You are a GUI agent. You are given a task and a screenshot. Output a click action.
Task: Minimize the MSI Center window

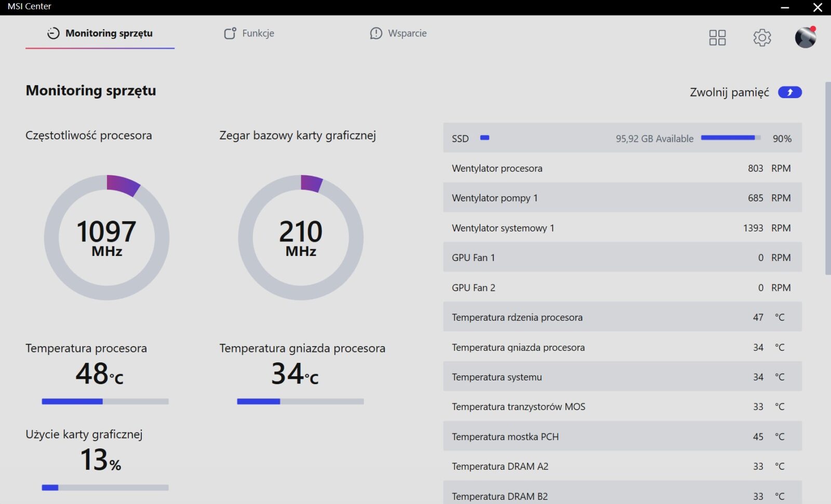pos(785,7)
